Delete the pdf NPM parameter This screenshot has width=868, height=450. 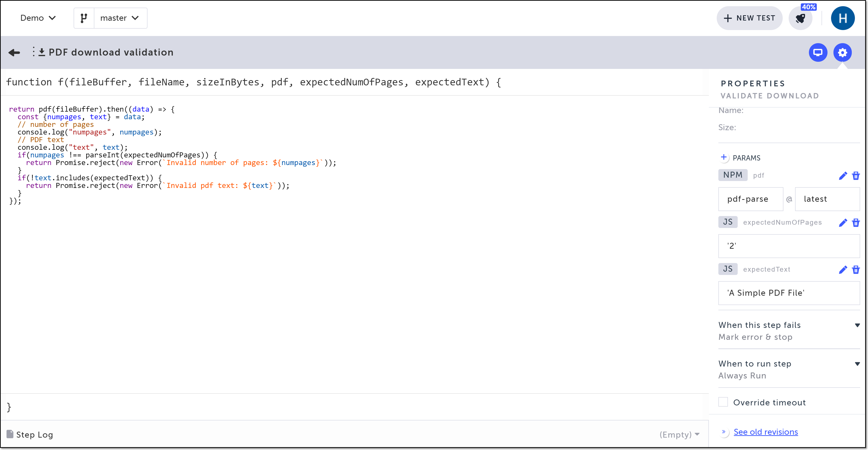[x=856, y=176]
